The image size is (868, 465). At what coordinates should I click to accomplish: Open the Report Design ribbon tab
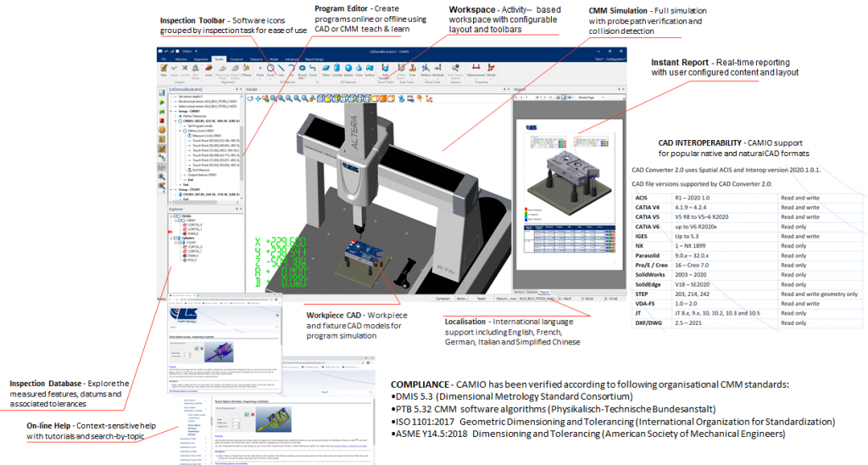click(314, 59)
